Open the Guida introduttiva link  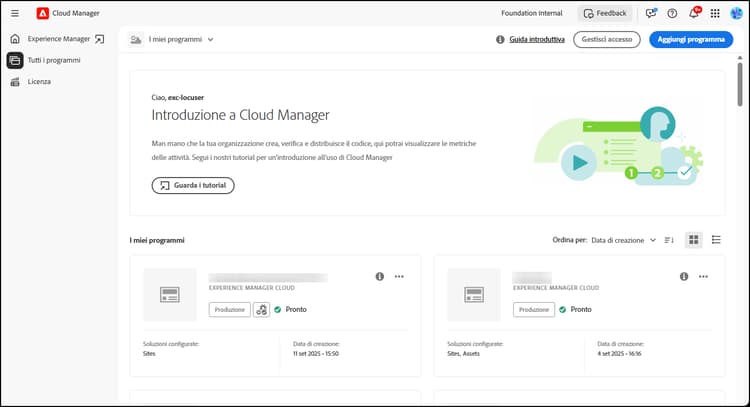(537, 39)
